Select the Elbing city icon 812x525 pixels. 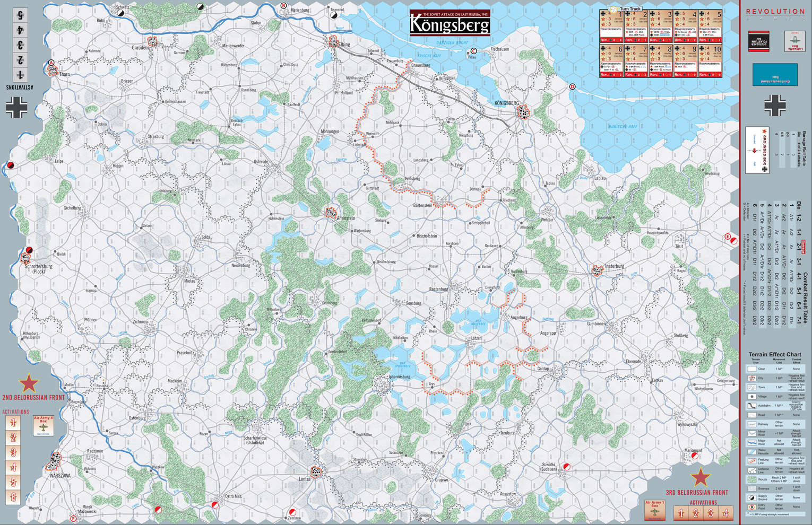coord(333,40)
